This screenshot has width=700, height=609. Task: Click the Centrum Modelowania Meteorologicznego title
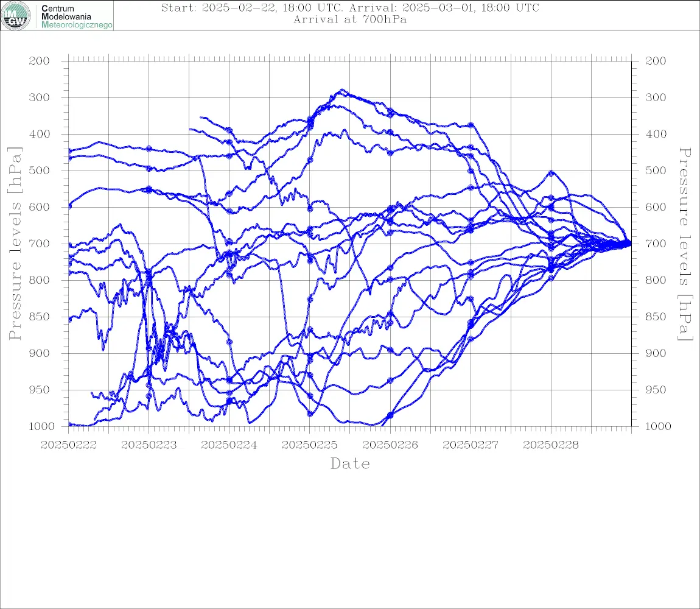pyautogui.click(x=77, y=16)
